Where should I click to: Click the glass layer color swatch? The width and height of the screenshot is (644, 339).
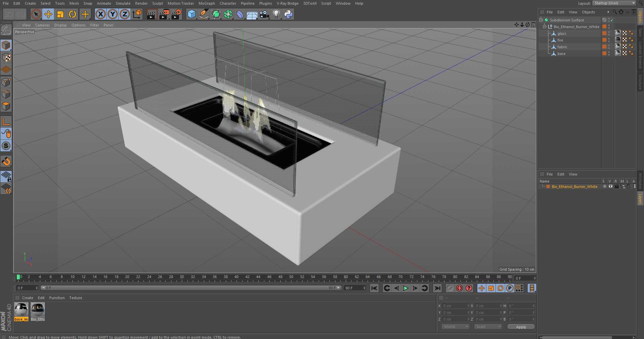[x=604, y=33]
